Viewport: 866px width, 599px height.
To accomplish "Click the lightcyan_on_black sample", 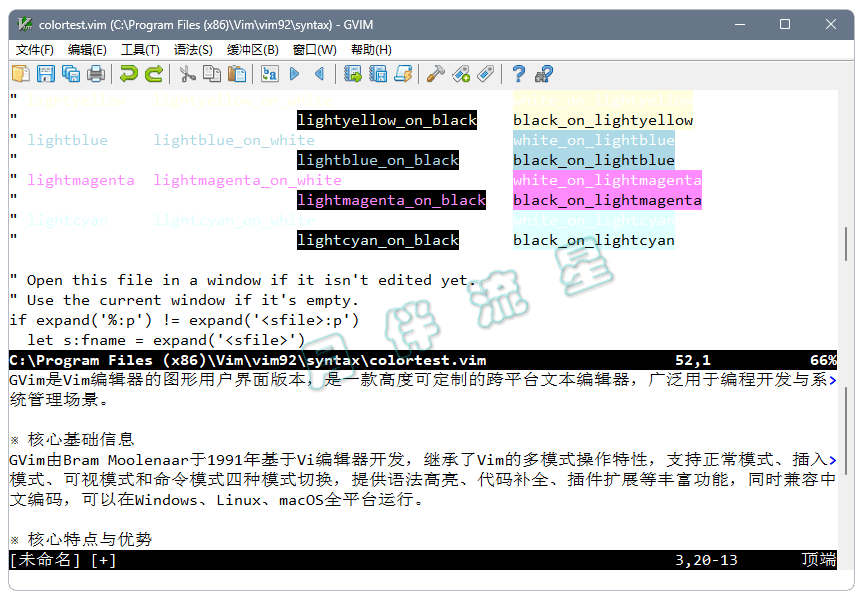I will click(x=378, y=240).
